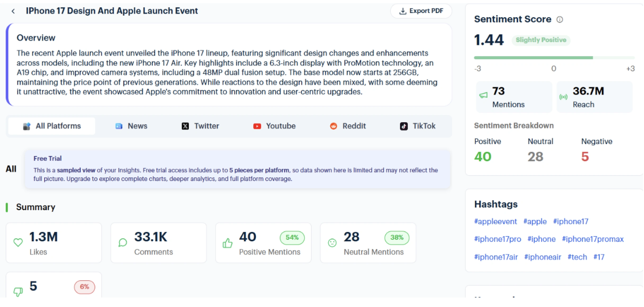Click the Positive count 40 in breakdown
The image size is (644, 307).
point(483,157)
